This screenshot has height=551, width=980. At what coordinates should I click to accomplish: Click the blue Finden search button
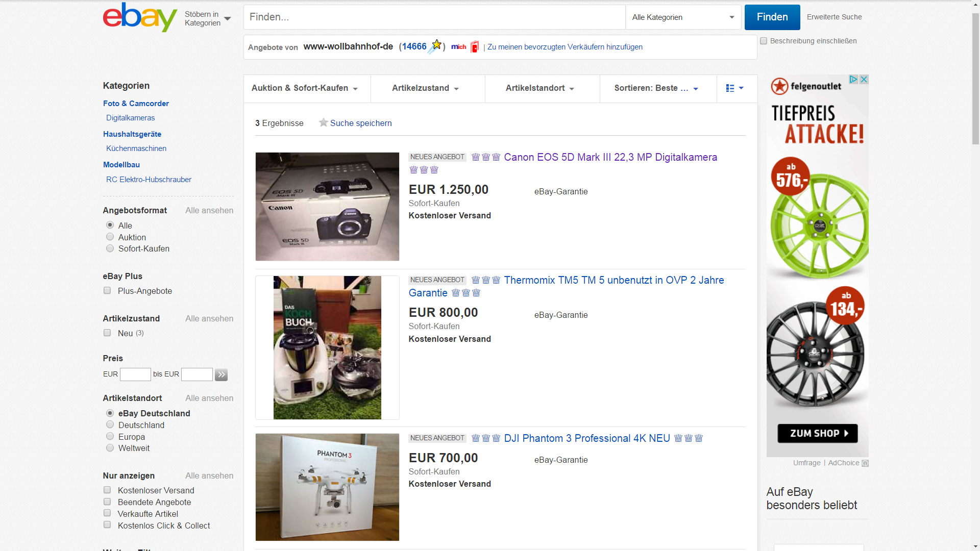(772, 17)
